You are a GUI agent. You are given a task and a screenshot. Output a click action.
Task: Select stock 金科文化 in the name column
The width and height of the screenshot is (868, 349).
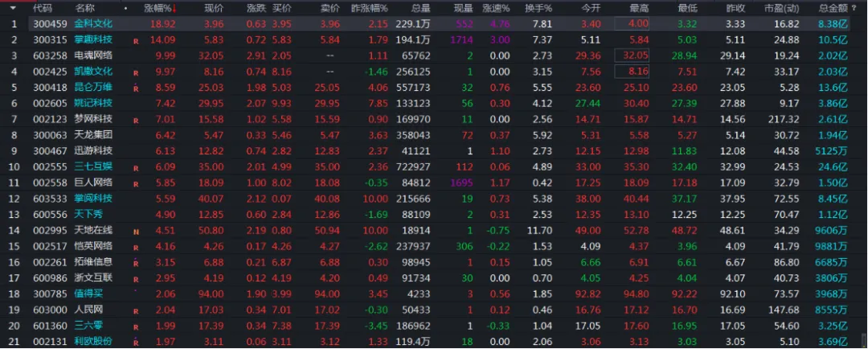pos(93,24)
